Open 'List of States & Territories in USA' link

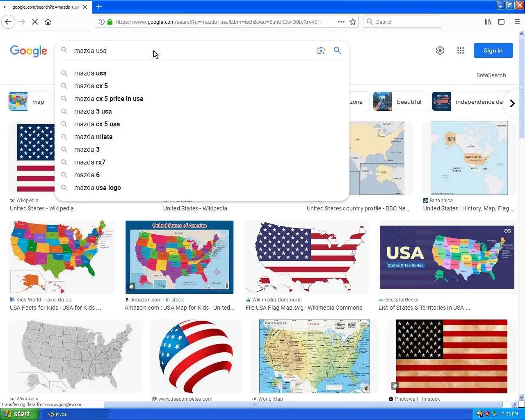click(x=424, y=308)
